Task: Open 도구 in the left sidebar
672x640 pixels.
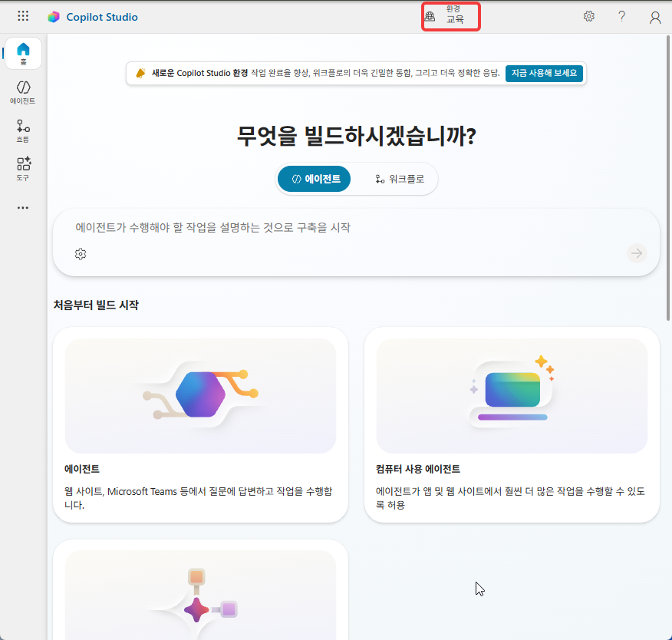Action: [x=23, y=169]
